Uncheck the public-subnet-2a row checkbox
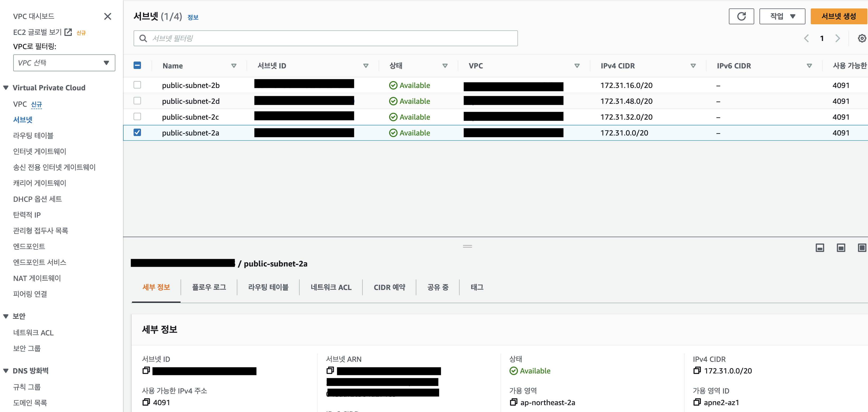Image resolution: width=868 pixels, height=412 pixels. click(x=137, y=133)
